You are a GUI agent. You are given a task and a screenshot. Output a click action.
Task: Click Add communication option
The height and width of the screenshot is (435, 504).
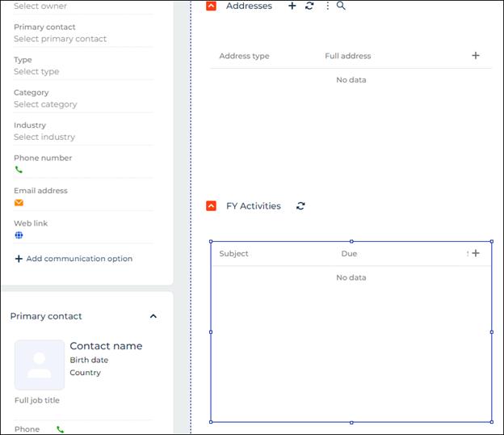click(73, 259)
